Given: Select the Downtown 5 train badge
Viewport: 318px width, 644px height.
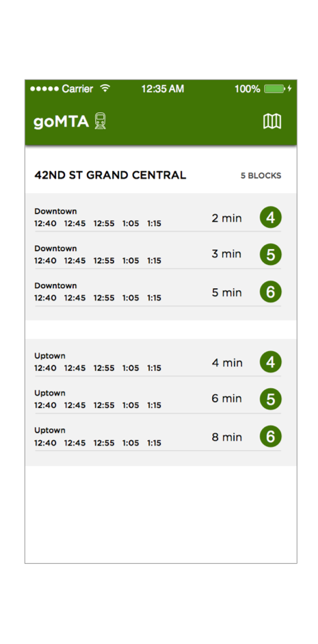Looking at the screenshot, I should pyautogui.click(x=270, y=255).
